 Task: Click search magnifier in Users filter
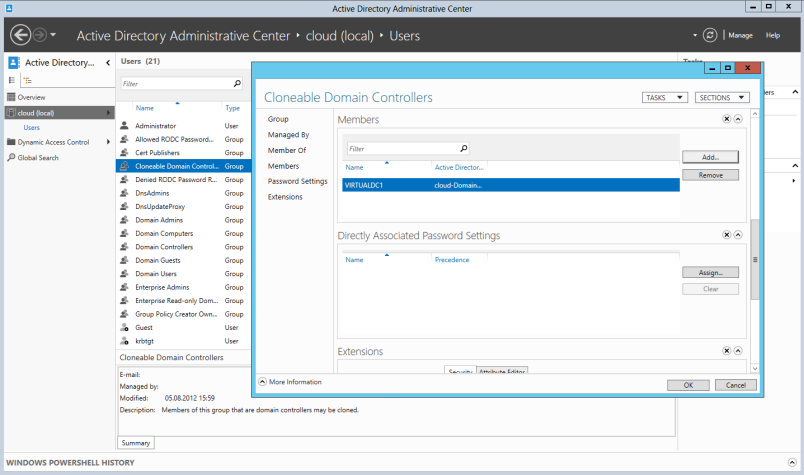(x=237, y=84)
